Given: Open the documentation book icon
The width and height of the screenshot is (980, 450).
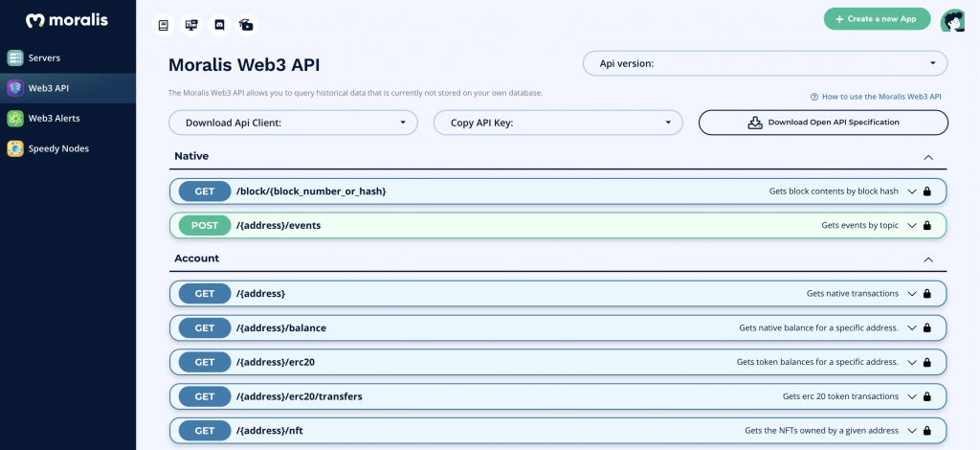Looking at the screenshot, I should 163,25.
